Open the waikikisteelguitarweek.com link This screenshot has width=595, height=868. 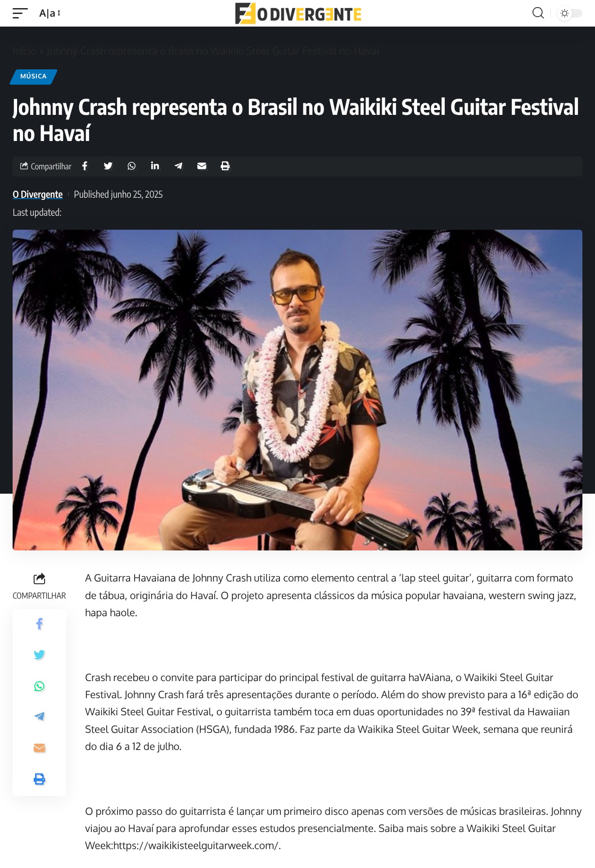coord(196,846)
